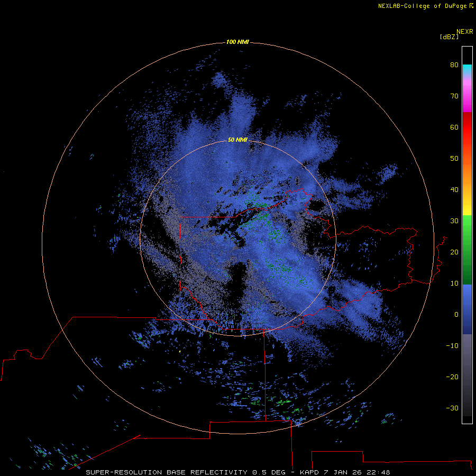Click the -30 value on the dBZ scale

452,408
